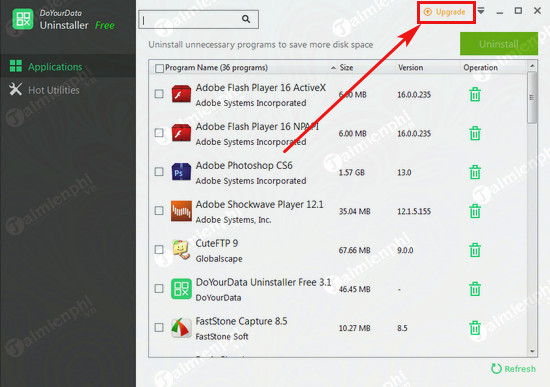This screenshot has height=387, width=550.
Task: Click the '12.1.5.155' version value
Action: click(414, 211)
